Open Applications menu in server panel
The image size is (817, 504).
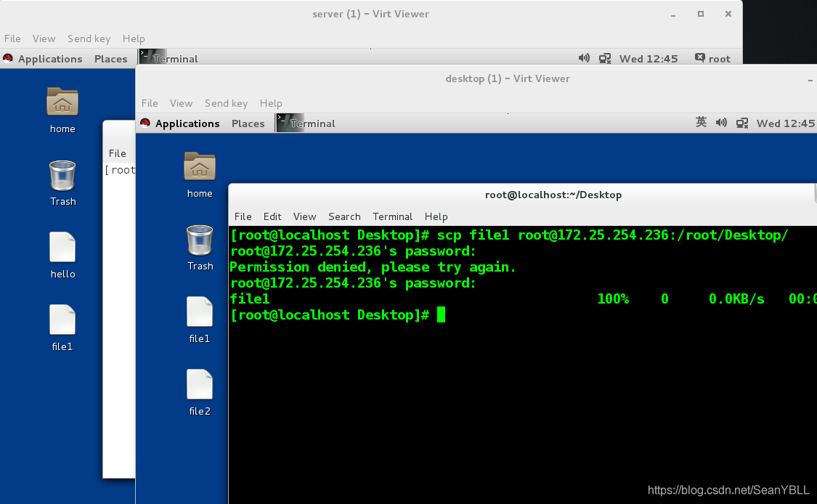(x=50, y=59)
